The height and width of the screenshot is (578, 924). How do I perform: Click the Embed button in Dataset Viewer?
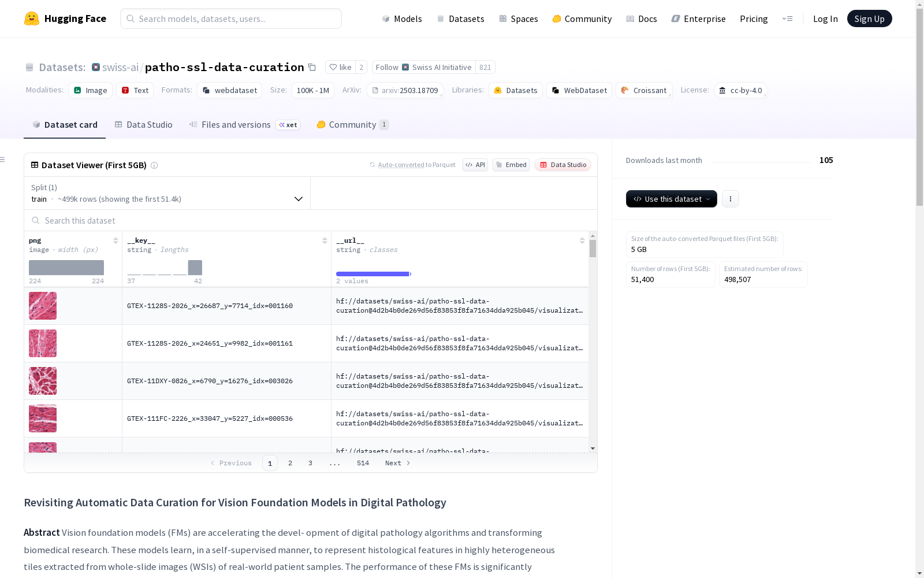click(511, 165)
